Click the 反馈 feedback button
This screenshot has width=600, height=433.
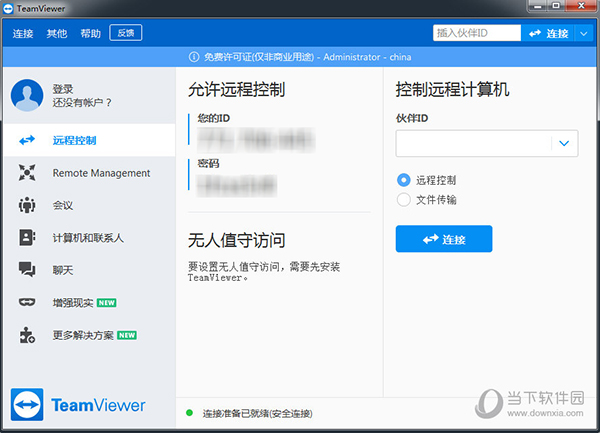click(x=126, y=33)
